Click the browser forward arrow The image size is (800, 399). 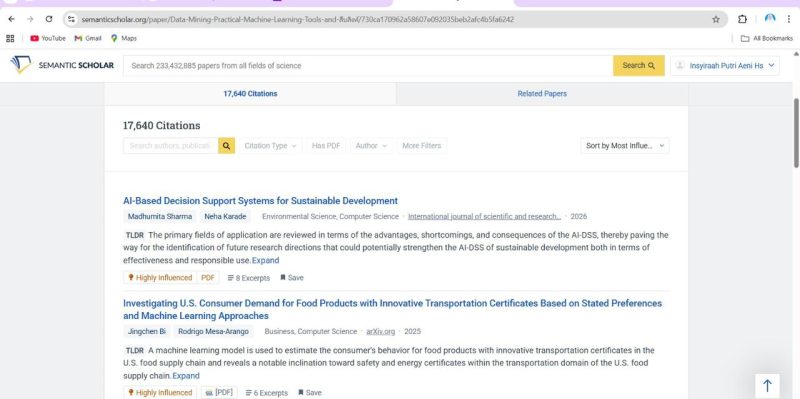click(30, 19)
